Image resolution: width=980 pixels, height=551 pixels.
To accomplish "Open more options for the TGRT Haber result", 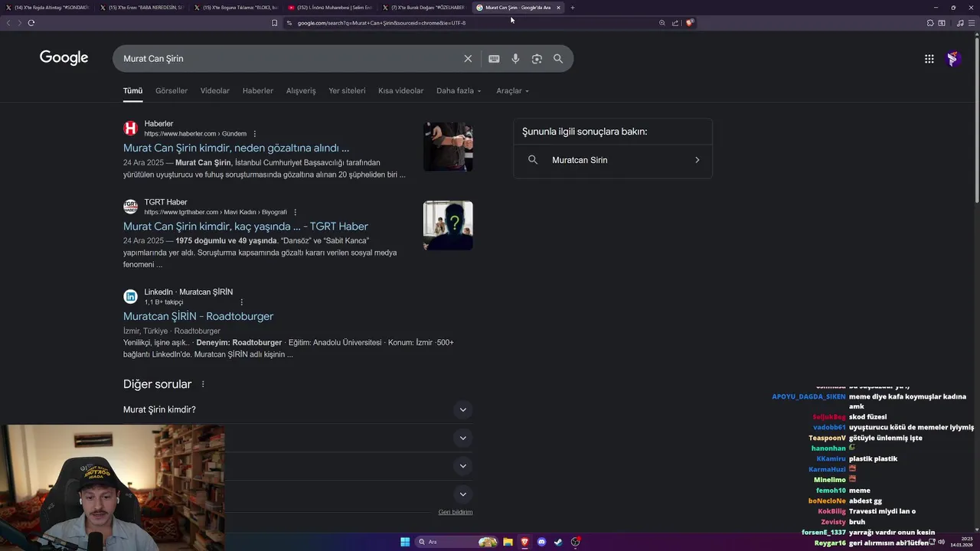I will 295,213.
